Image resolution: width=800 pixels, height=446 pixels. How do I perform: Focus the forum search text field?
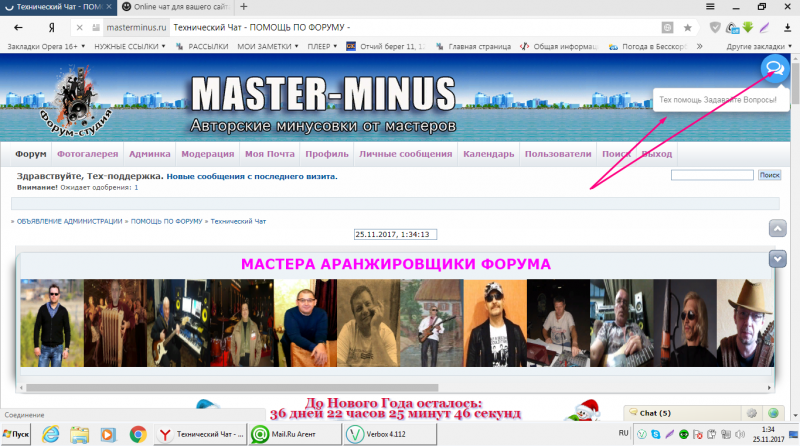[712, 175]
